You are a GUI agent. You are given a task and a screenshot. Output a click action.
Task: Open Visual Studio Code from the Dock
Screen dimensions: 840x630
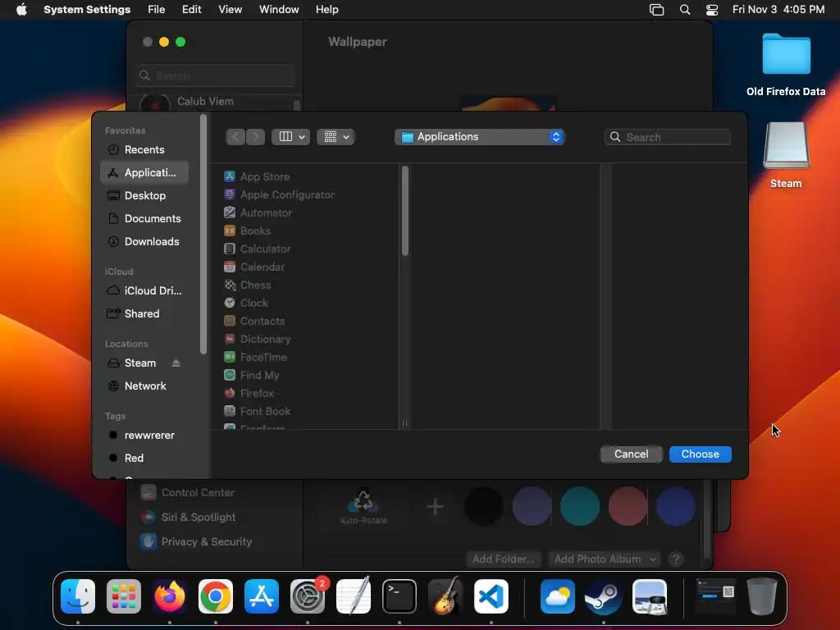491,596
